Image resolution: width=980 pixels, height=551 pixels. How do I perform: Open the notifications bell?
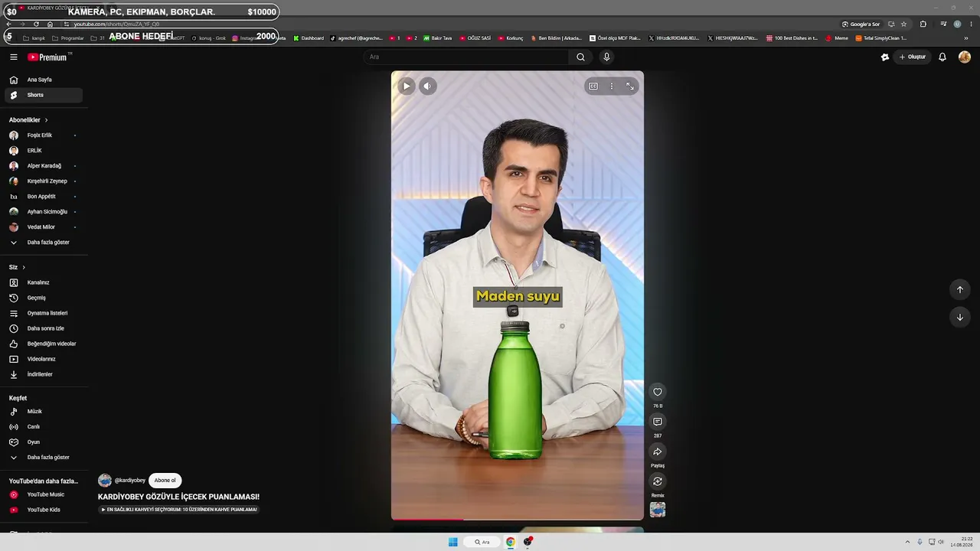(942, 57)
